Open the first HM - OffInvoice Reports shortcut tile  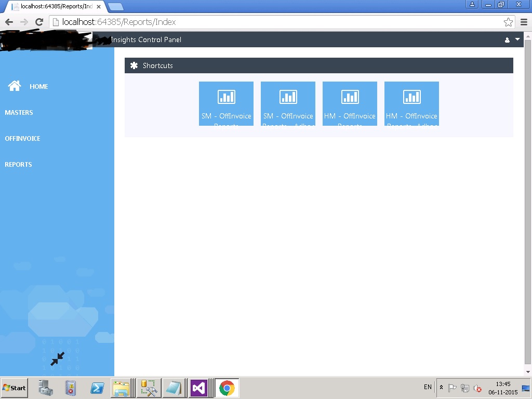[350, 103]
